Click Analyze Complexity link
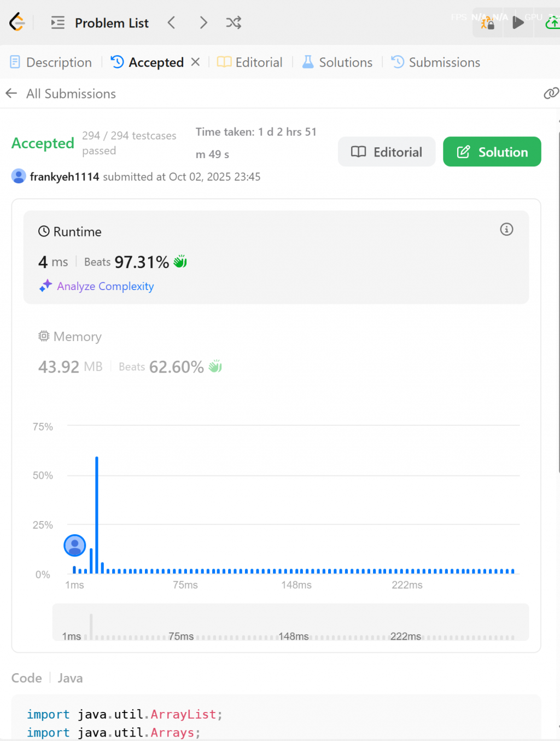The width and height of the screenshot is (560, 741). click(x=105, y=286)
